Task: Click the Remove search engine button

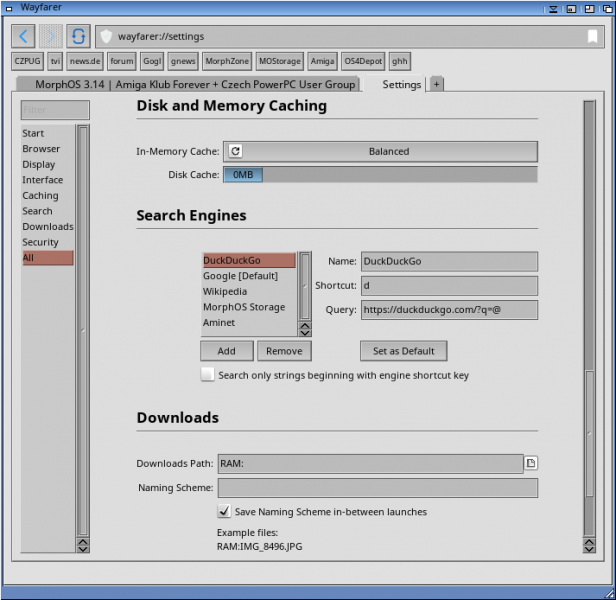Action: [x=284, y=351]
